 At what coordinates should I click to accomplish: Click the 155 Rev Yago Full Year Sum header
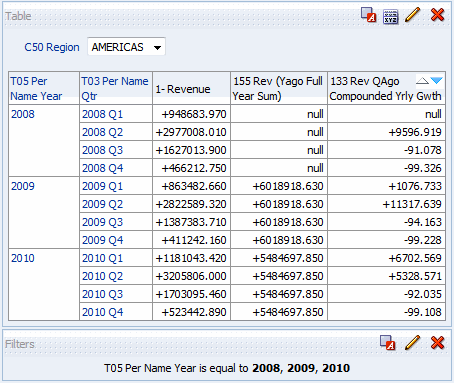click(278, 89)
